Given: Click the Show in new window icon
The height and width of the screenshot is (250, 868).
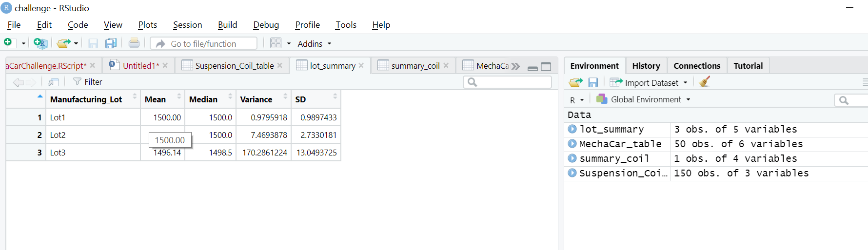Looking at the screenshot, I should tap(54, 82).
